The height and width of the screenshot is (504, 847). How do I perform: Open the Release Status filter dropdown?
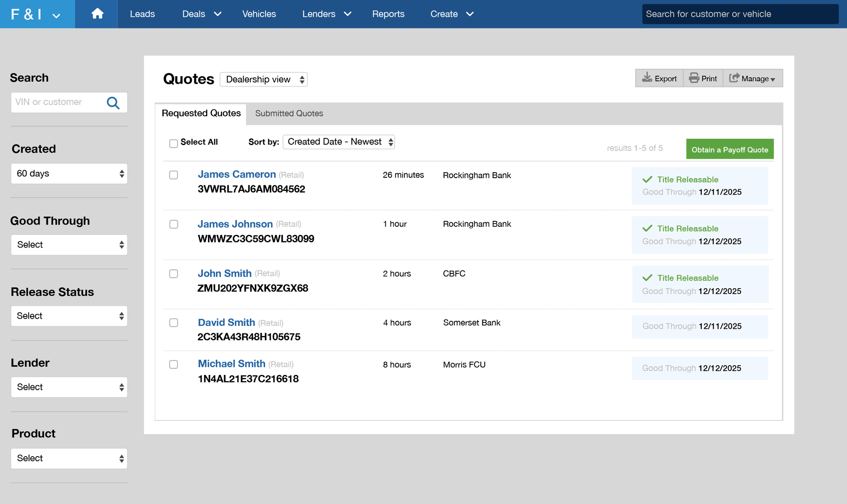pos(69,316)
